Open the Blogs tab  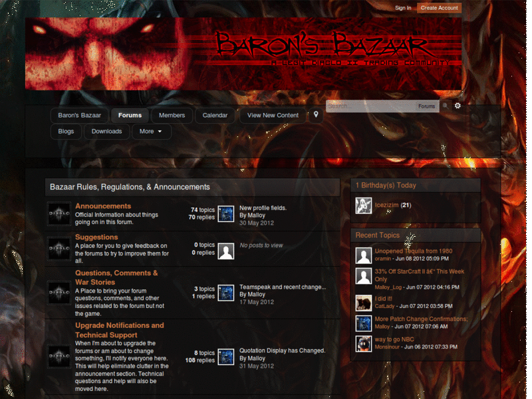pos(66,131)
